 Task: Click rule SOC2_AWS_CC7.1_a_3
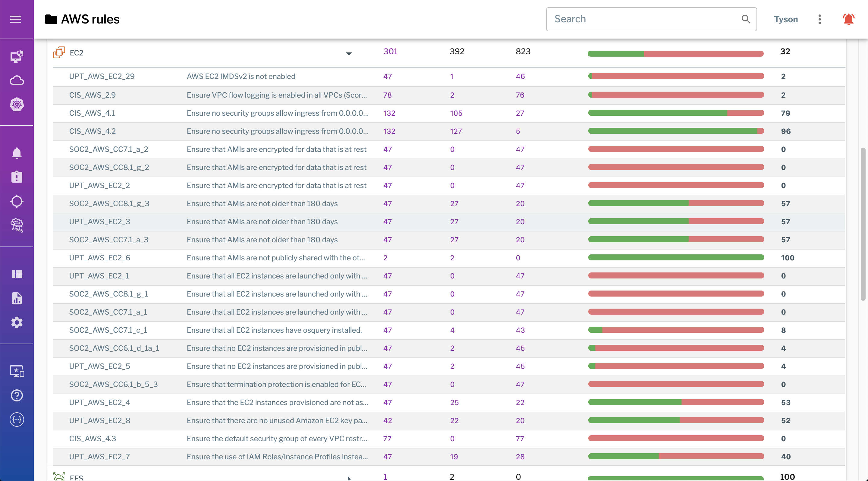(x=108, y=240)
